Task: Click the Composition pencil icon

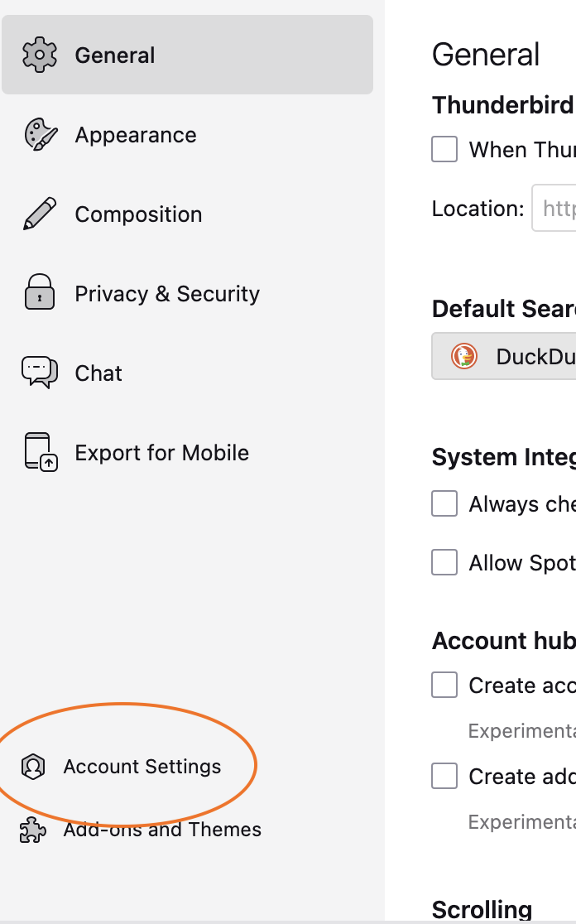Action: pos(40,214)
